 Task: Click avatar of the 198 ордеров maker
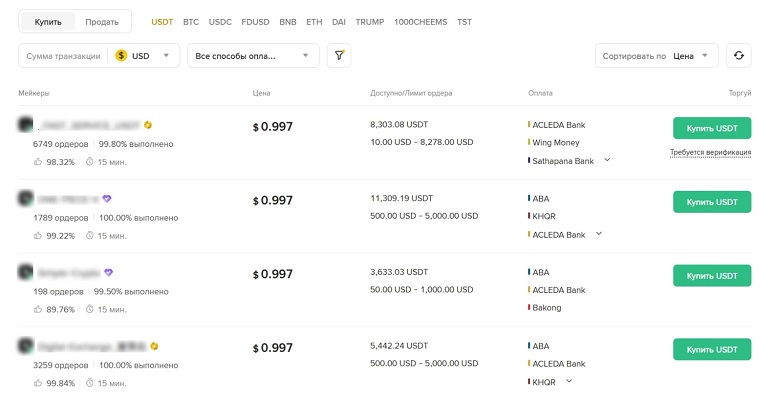tap(26, 272)
